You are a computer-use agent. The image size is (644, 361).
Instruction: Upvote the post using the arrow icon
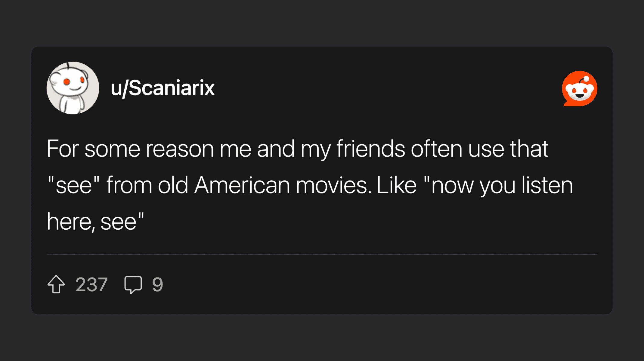click(x=56, y=284)
